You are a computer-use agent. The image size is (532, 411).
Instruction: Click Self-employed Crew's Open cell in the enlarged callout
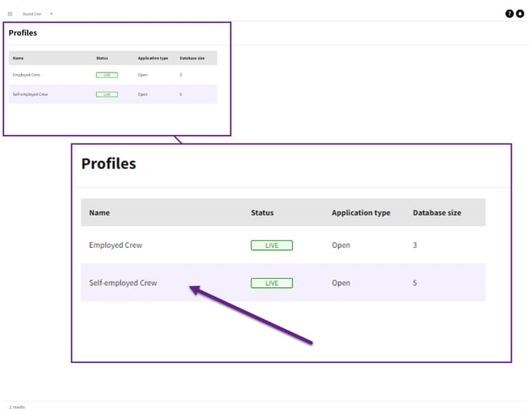coord(341,283)
